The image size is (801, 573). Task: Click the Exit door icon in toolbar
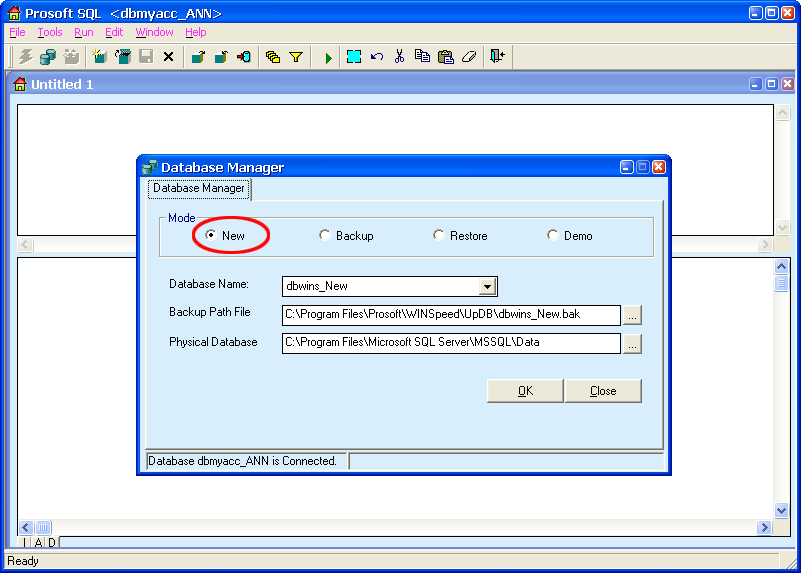497,57
